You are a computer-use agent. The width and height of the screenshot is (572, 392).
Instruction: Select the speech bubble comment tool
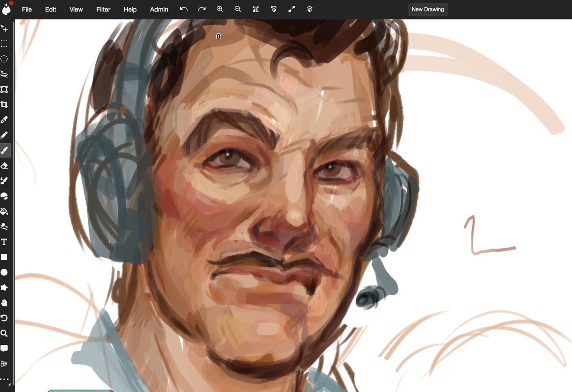click(x=4, y=349)
